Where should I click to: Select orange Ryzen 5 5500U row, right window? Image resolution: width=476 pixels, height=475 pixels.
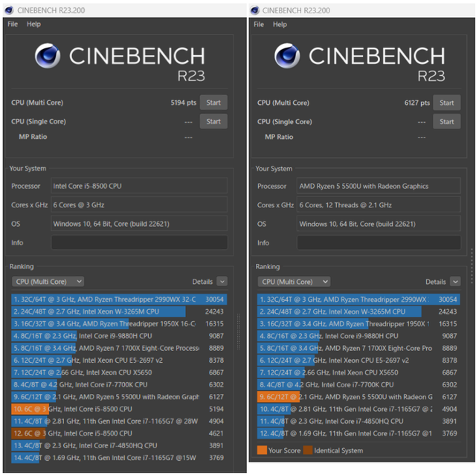pos(358,397)
